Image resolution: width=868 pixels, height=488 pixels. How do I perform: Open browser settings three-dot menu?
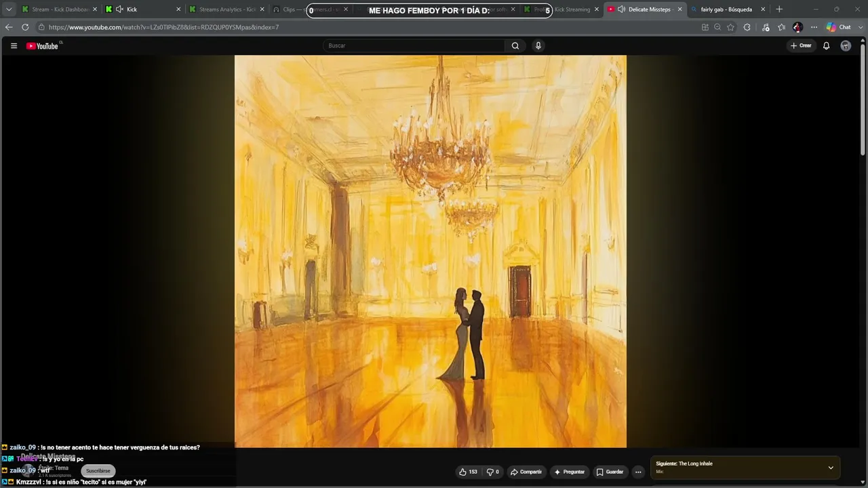[814, 27]
